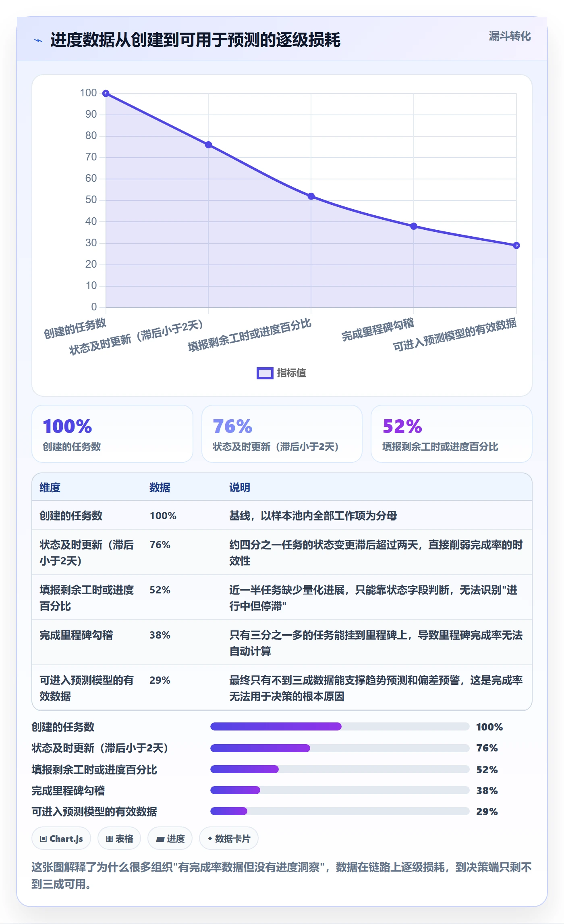Click the chart data point at 76
564x924 pixels.
pyautogui.click(x=208, y=145)
